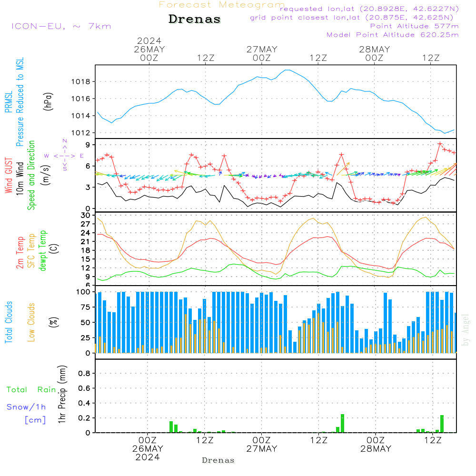The image size is (476, 476).
Task: Select the "Point Altitude 577m" text
Action: coord(415,26)
